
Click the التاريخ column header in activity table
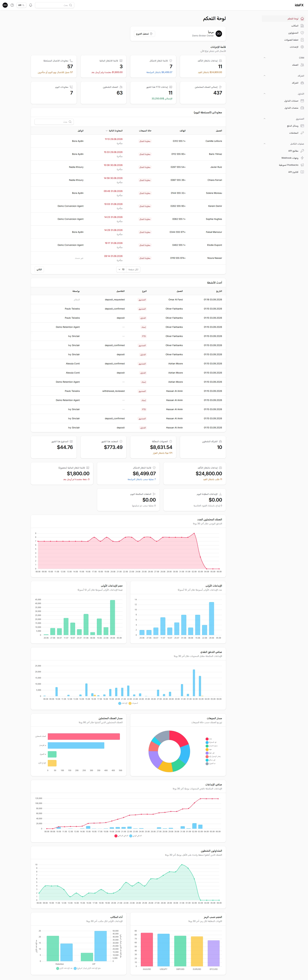pyautogui.click(x=219, y=291)
